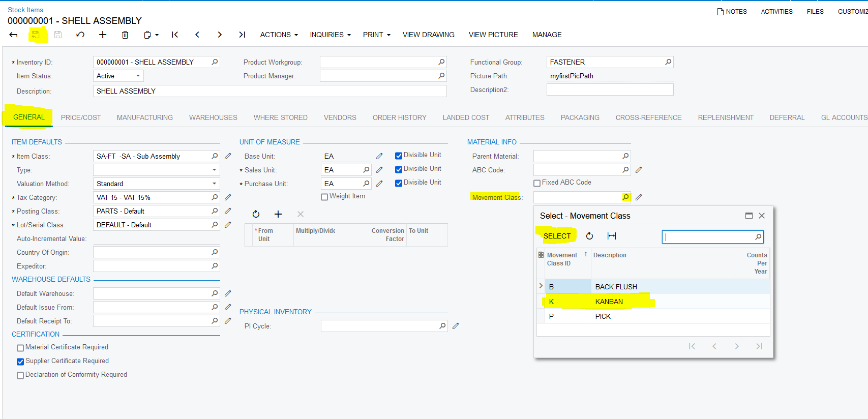The width and height of the screenshot is (868, 419).
Task: Click the pencil edit icon beside Item Class
Action: click(228, 156)
